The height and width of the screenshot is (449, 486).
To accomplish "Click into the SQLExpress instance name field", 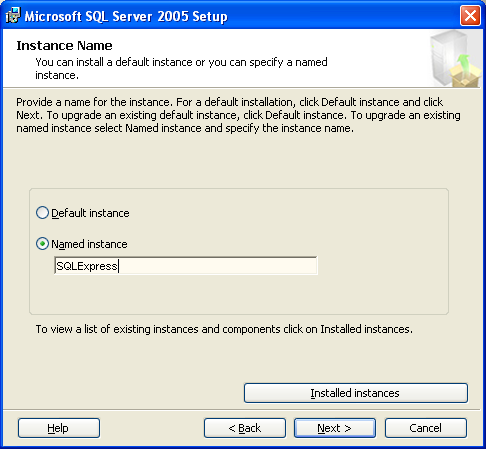I will (x=186, y=266).
